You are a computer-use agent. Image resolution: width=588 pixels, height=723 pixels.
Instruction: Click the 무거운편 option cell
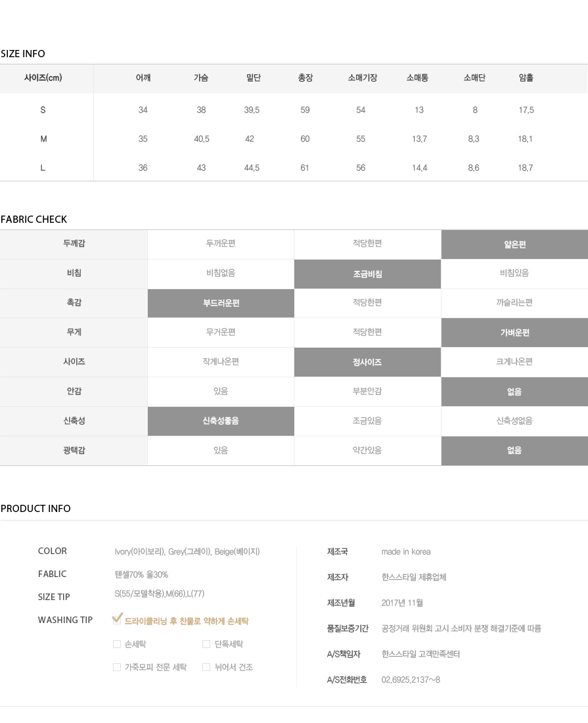click(x=221, y=332)
